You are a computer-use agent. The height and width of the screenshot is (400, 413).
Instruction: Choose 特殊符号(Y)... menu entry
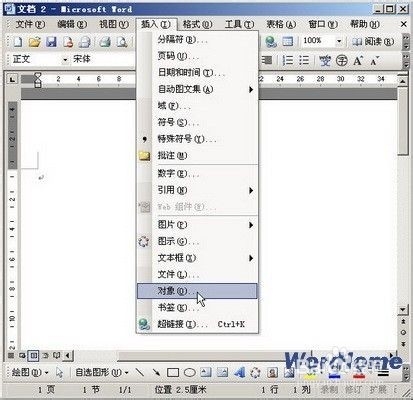click(197, 139)
